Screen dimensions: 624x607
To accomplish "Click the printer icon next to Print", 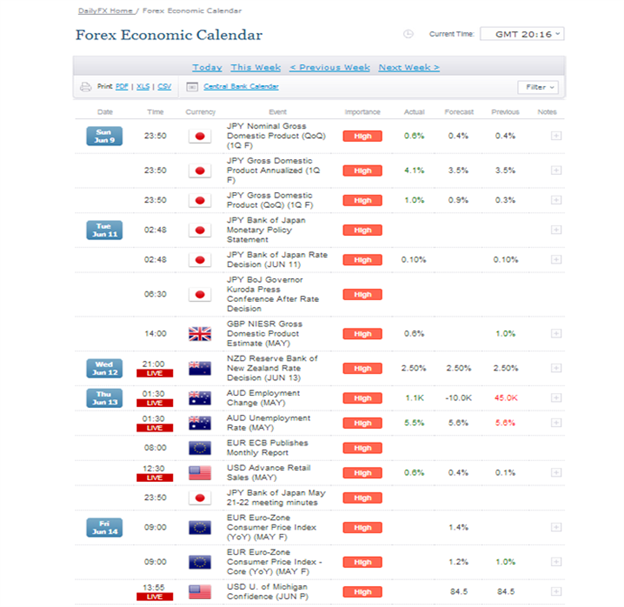I will 86,87.
